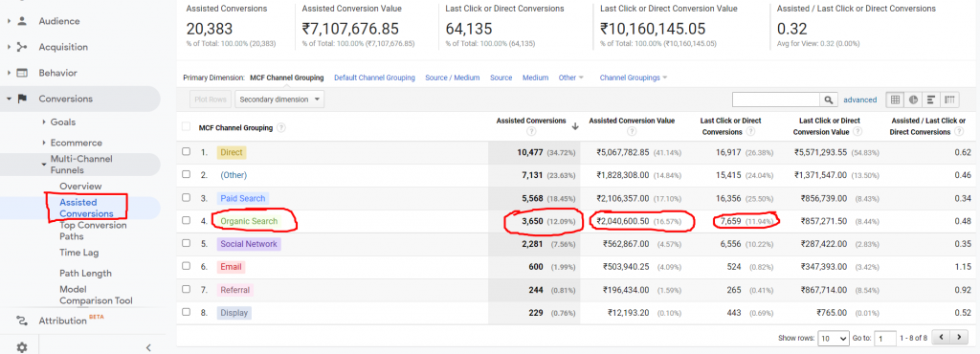Click the table search magnifier button

tap(829, 100)
